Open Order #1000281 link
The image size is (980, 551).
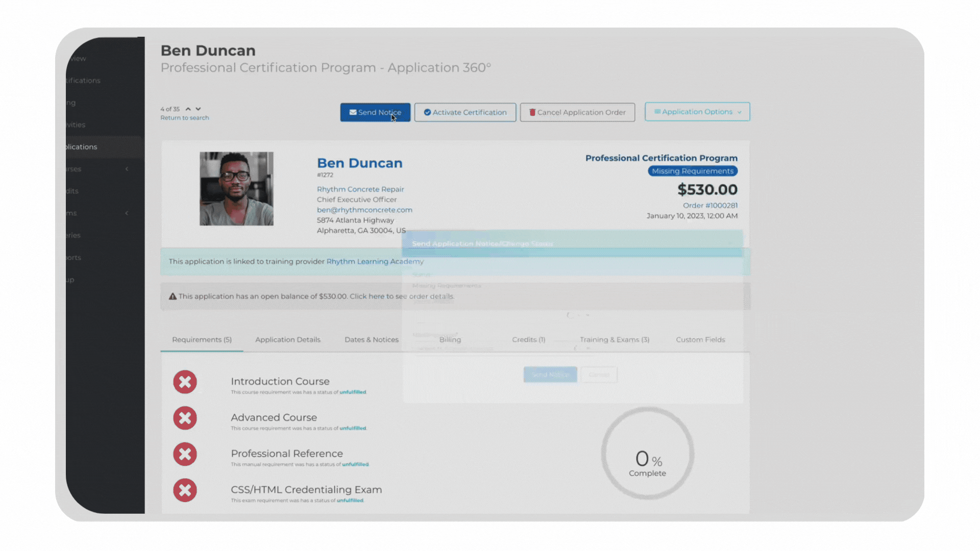(x=710, y=206)
